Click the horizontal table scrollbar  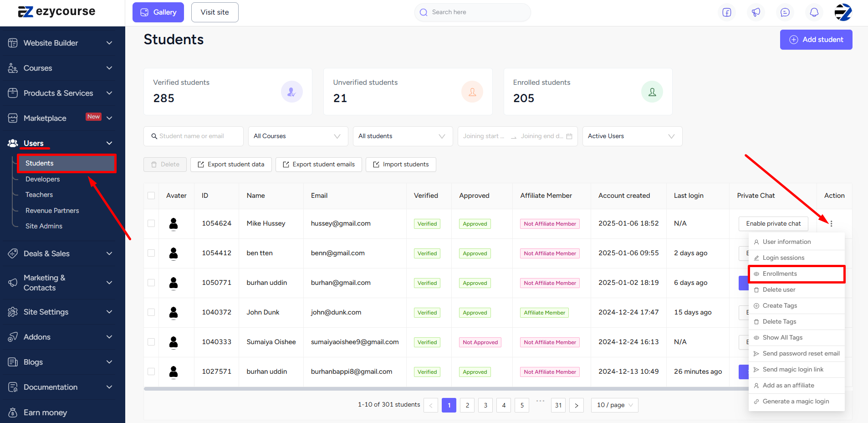coord(446,389)
